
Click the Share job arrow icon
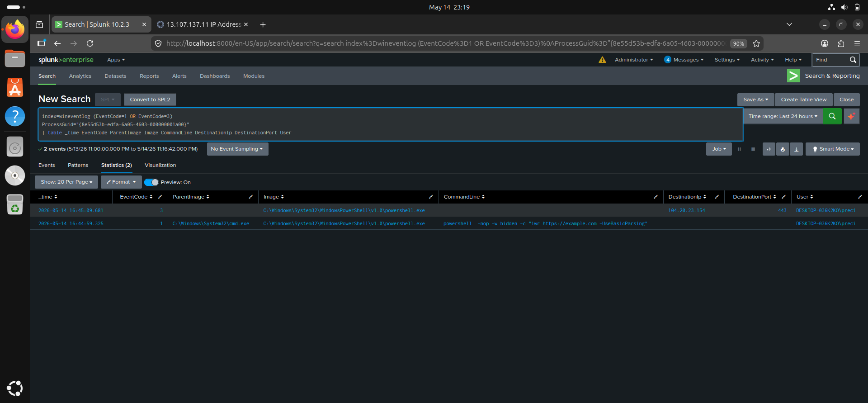point(769,149)
